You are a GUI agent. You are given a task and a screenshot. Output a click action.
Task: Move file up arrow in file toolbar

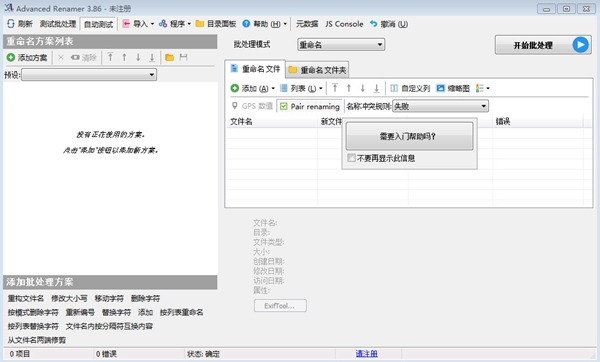pos(349,88)
